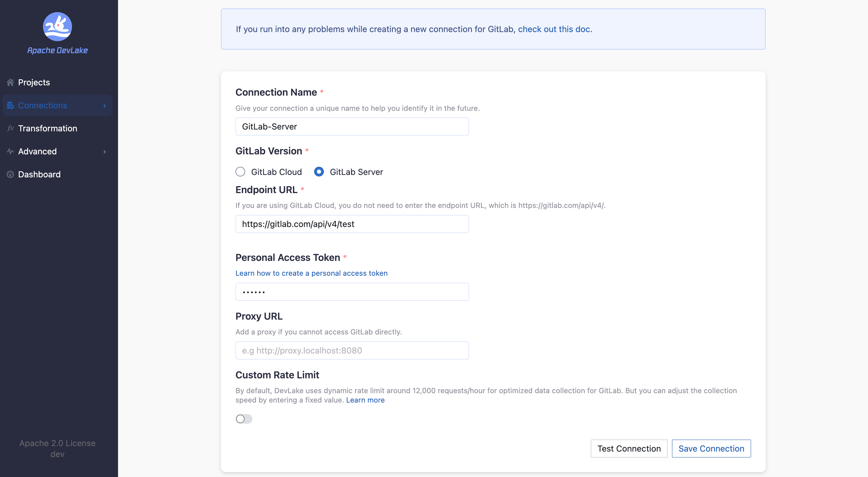Click the Apache DevLake logo icon
This screenshot has width=868, height=477.
pos(57,26)
